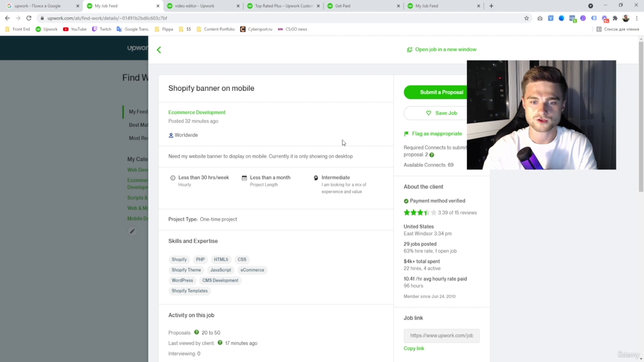Click the browser reload icon
Screen dimensions: 644x362
tap(29, 18)
